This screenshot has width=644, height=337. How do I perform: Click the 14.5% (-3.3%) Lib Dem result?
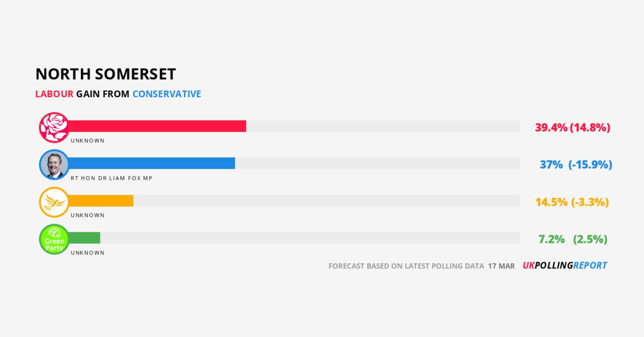pyautogui.click(x=572, y=202)
